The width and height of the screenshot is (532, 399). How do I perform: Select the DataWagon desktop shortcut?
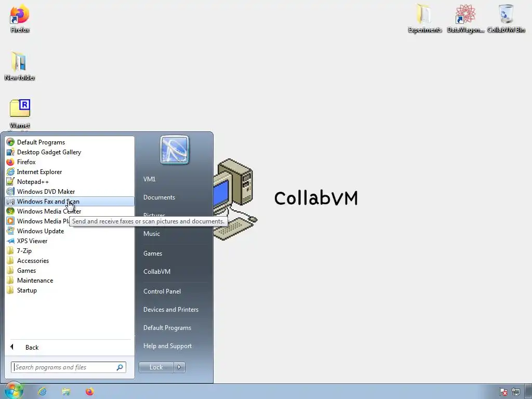pos(465,18)
